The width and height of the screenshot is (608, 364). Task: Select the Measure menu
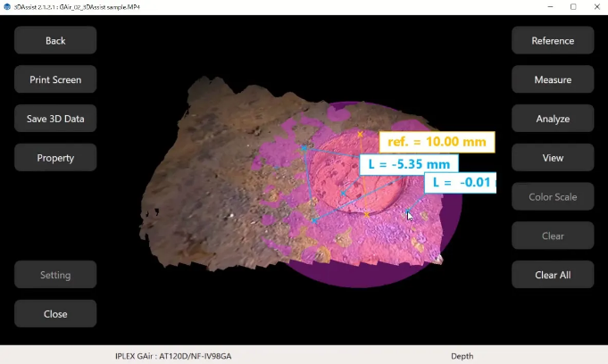point(553,79)
